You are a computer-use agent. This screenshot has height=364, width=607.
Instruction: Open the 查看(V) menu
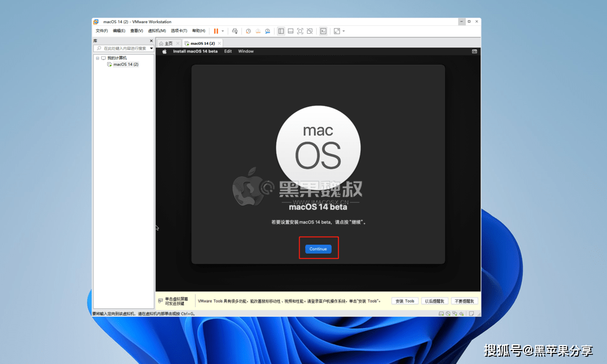pos(137,31)
